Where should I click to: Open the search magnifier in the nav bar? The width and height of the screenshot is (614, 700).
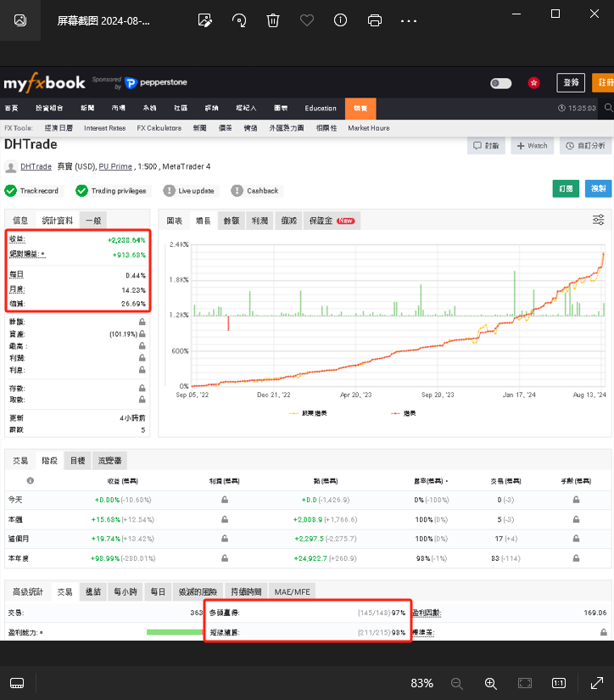tap(609, 108)
